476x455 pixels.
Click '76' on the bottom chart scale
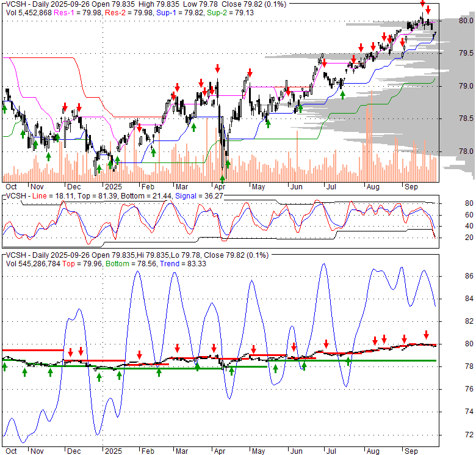click(x=469, y=389)
